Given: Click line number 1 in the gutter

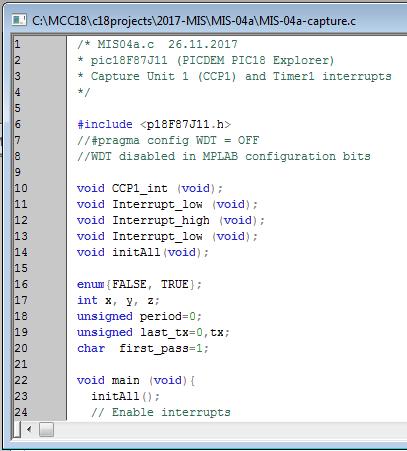Looking at the screenshot, I should (17, 44).
